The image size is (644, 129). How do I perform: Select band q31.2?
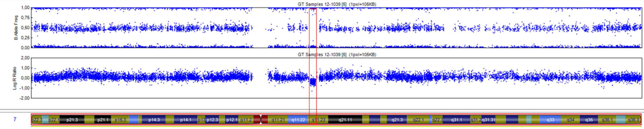pyautogui.click(x=476, y=120)
